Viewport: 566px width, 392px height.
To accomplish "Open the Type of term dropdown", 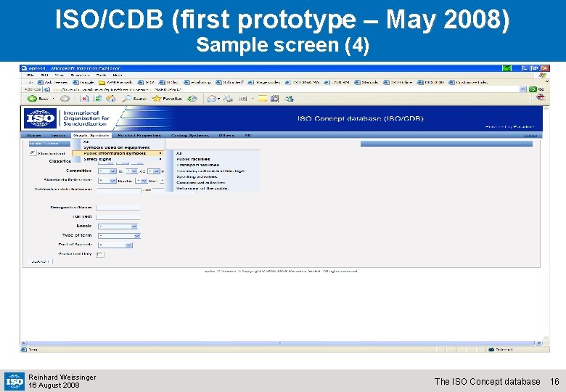I will [x=119, y=236].
